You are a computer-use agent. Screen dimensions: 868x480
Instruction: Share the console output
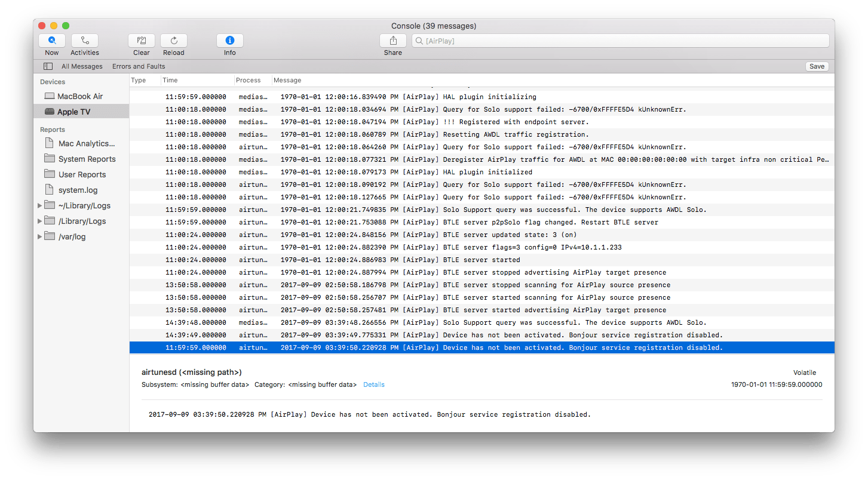pos(392,41)
